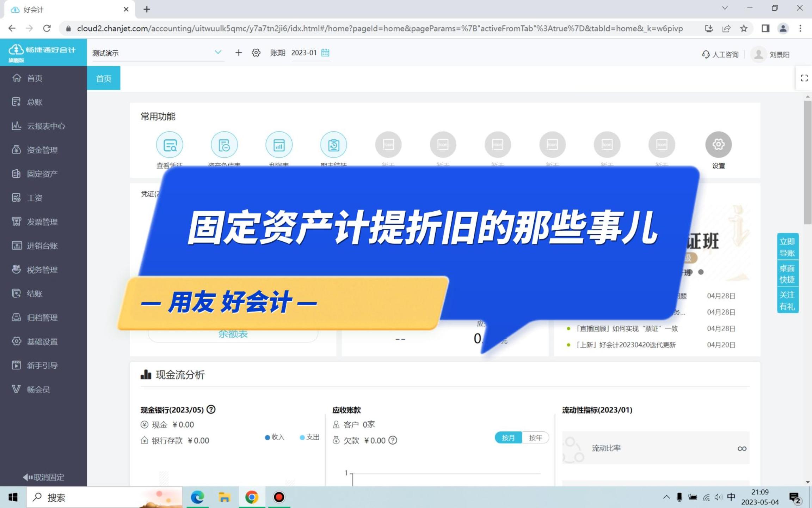Image resolution: width=812 pixels, height=508 pixels.
Task: Show hidden tray icons chevron
Action: 666,497
